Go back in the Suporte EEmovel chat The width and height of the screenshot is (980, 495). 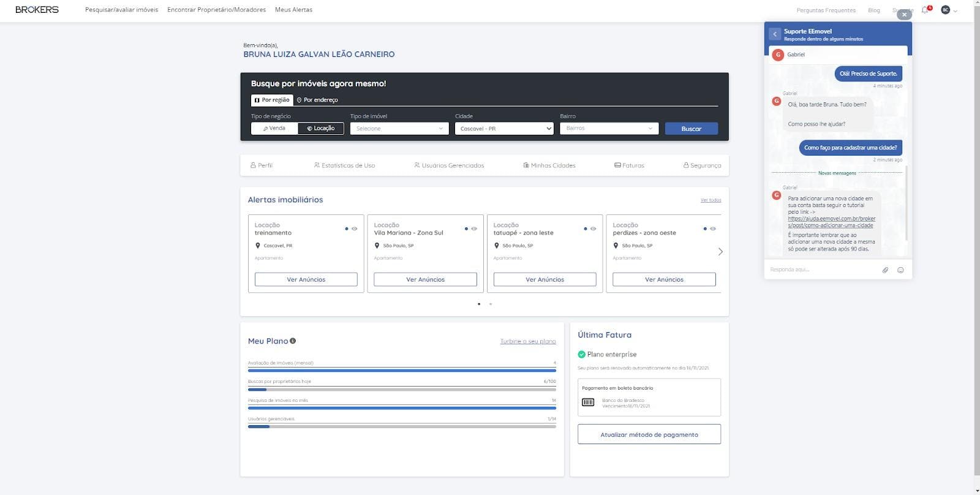(x=775, y=34)
